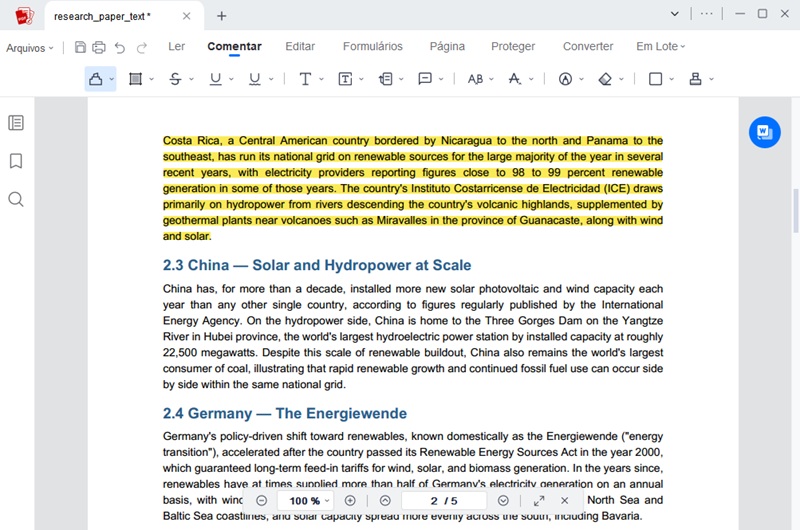This screenshot has width=800, height=530.
Task: Close the floating zoom toolbar
Action: [564, 500]
